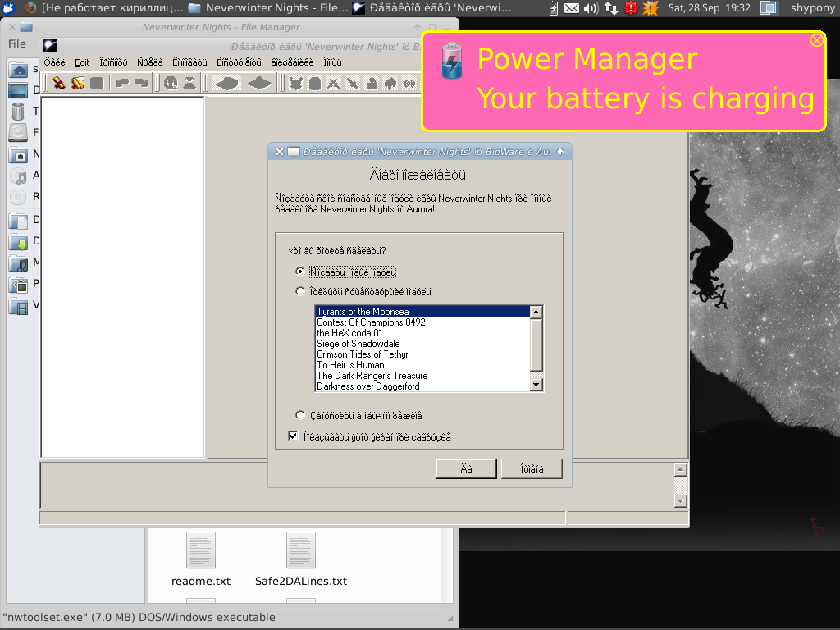Untick the checkbox above the dialog buttons
The height and width of the screenshot is (630, 840).
[293, 436]
